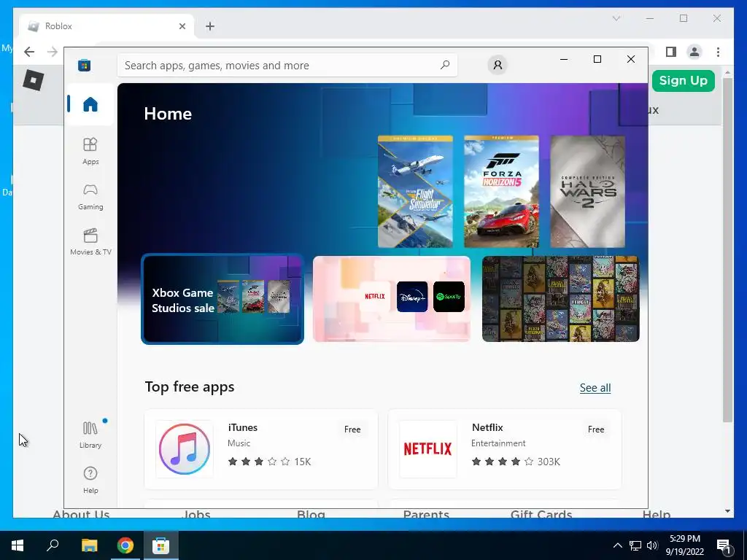Click Chrome's forward navigation arrow
Image resolution: width=747 pixels, height=560 pixels.
(53, 52)
